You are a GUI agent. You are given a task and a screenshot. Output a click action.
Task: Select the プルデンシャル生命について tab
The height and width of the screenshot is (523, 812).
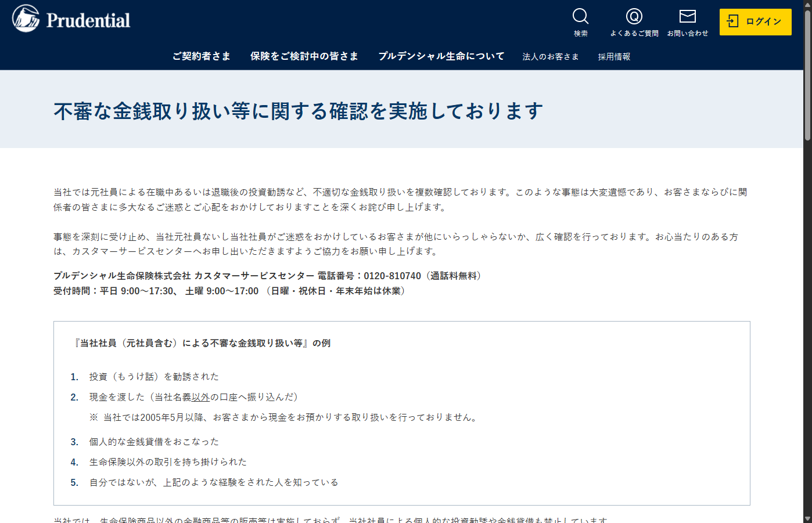click(441, 56)
